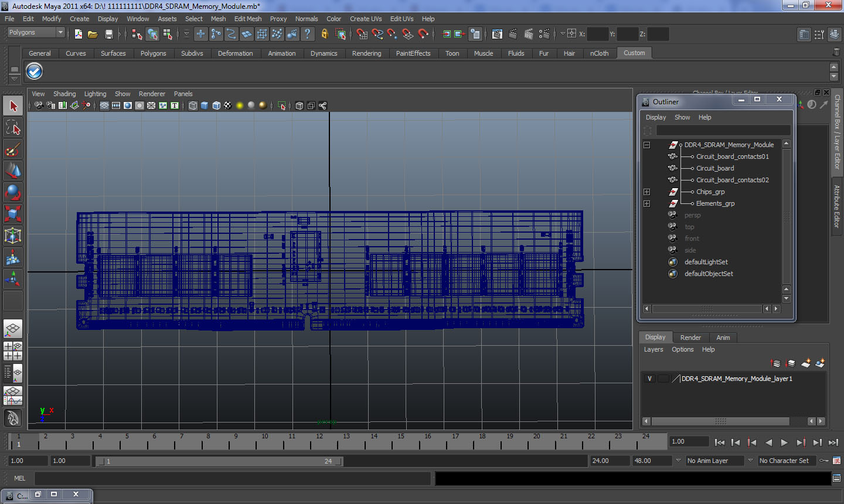Image resolution: width=844 pixels, height=504 pixels.
Task: Click the snap to grids icon
Action: (362, 34)
